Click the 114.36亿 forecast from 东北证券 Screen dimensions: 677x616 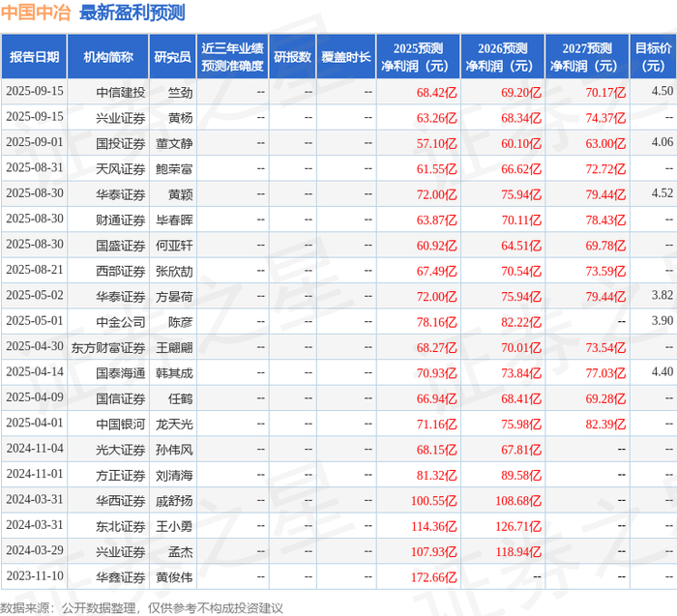pyautogui.click(x=434, y=526)
